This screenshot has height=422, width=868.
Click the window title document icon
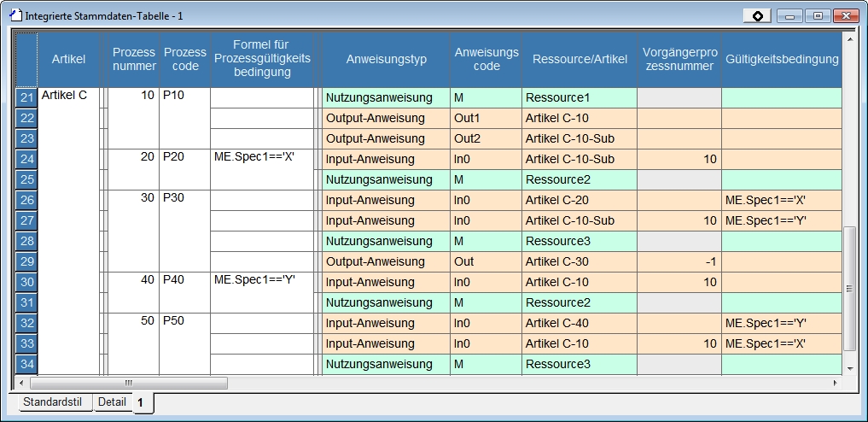[x=15, y=15]
